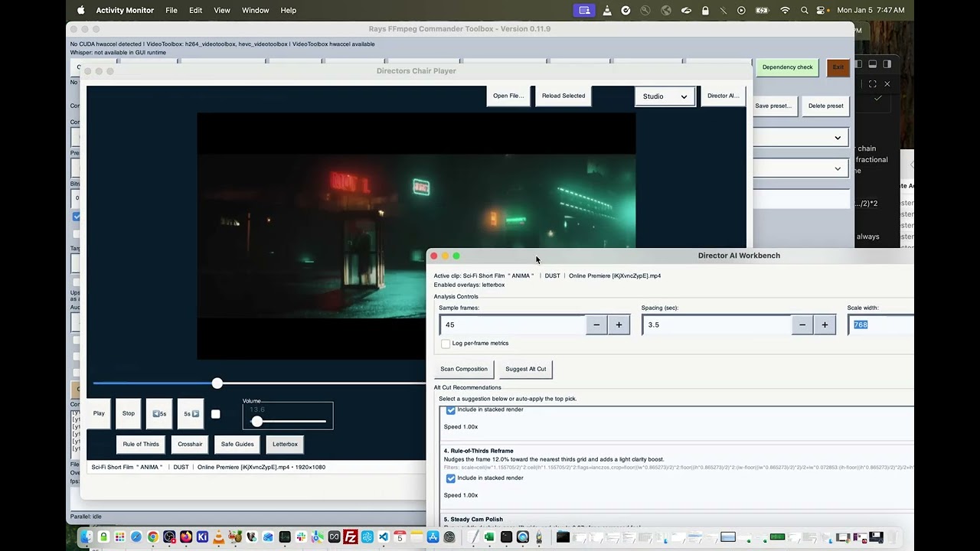Open Visual Studio Code in dock
The height and width of the screenshot is (551, 980).
pos(384,537)
